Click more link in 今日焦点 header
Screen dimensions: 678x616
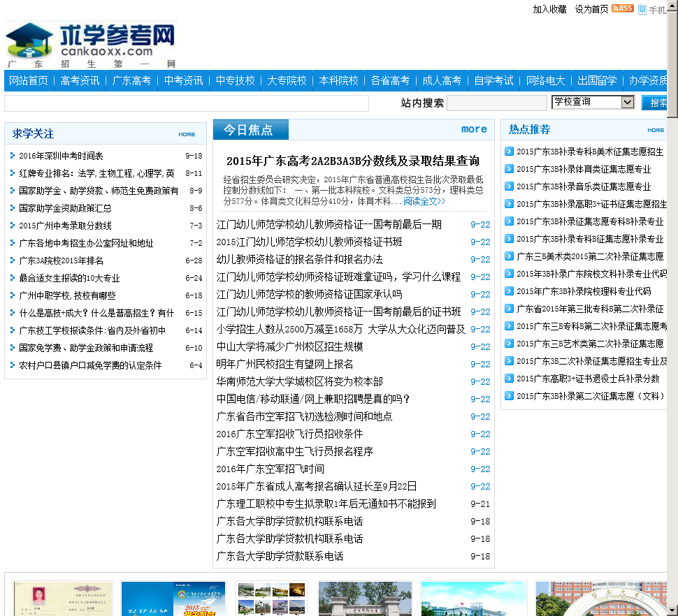(474, 129)
